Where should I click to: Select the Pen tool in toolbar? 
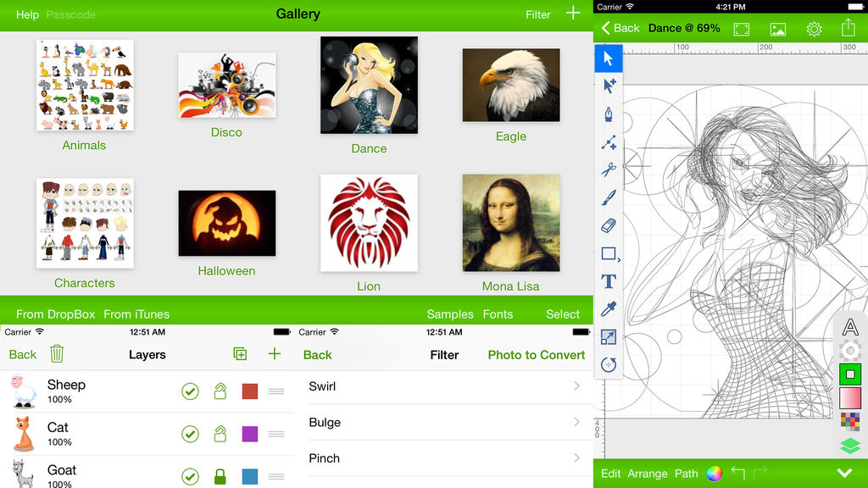[609, 114]
